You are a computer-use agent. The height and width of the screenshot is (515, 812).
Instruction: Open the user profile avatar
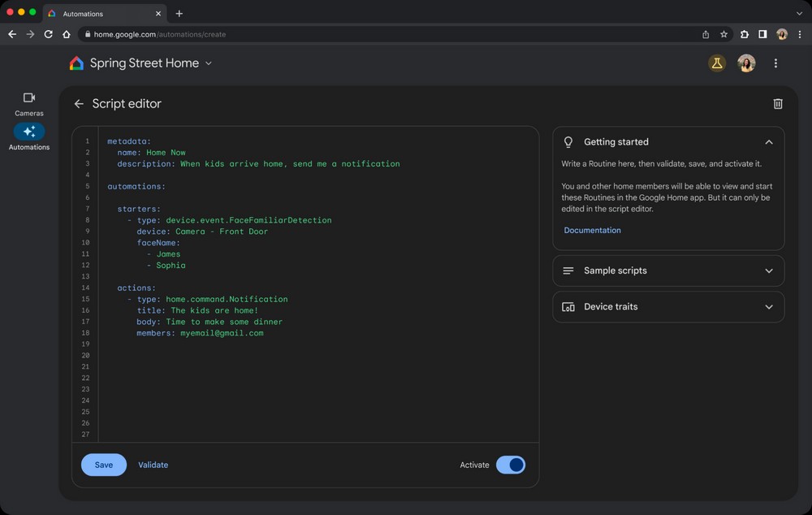pyautogui.click(x=746, y=63)
